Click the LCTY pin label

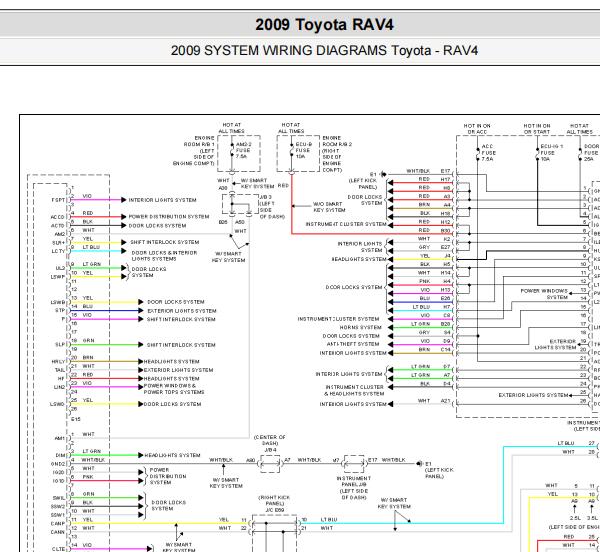[x=58, y=251]
